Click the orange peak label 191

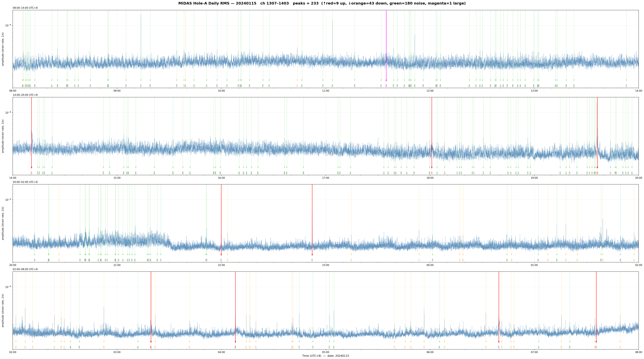tap(634, 260)
